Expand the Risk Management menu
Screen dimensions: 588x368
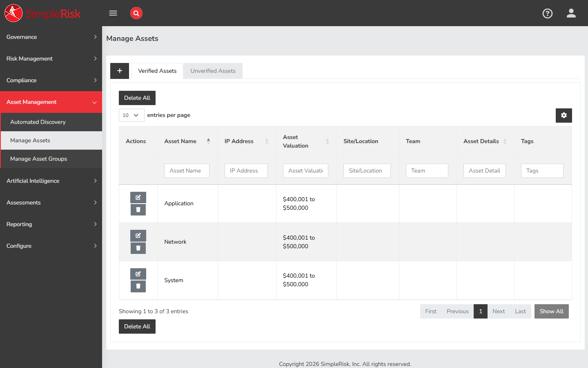click(x=51, y=58)
